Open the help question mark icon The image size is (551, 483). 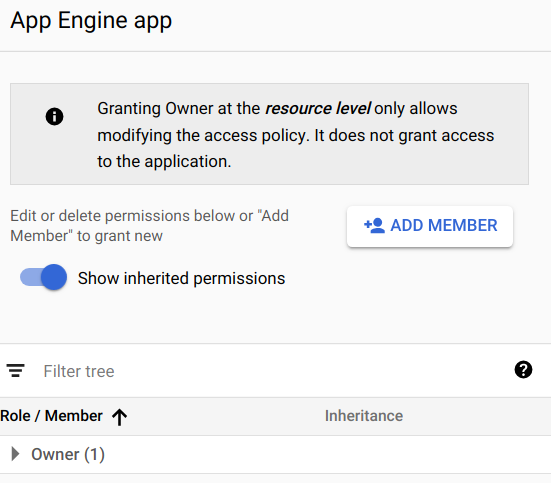tap(523, 370)
